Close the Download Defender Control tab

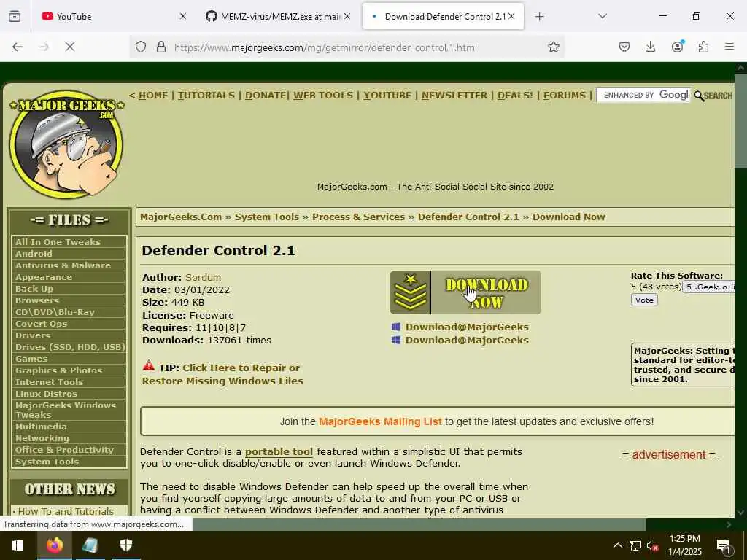pos(511,16)
